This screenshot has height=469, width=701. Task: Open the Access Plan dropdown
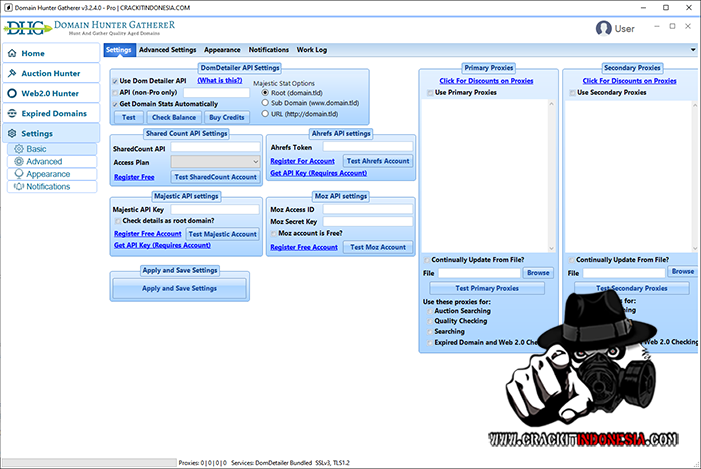(215, 162)
